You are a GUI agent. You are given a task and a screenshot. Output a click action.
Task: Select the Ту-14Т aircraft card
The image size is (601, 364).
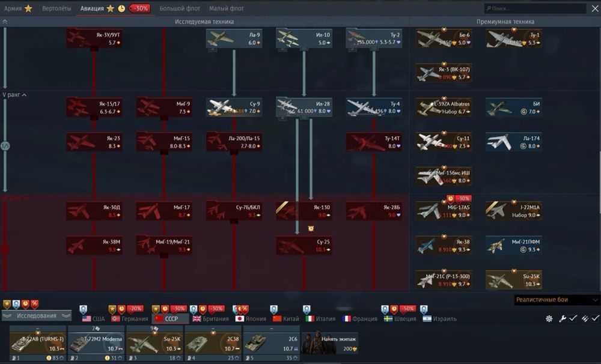click(x=374, y=142)
